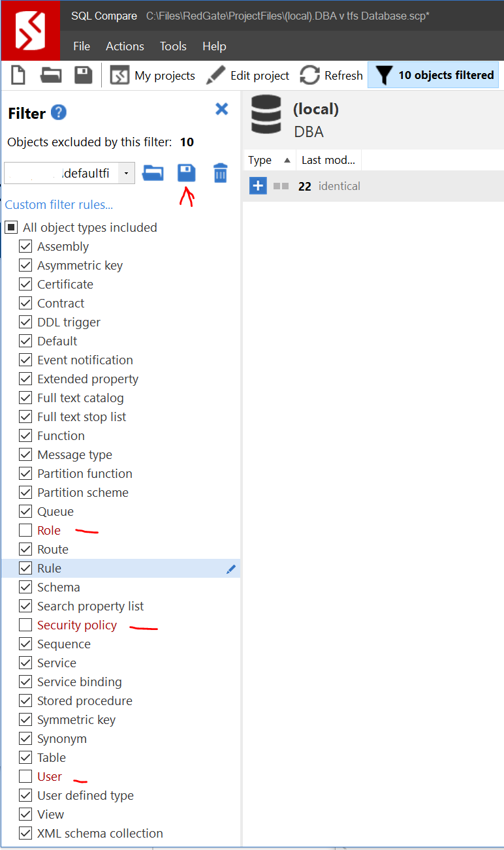Uncheck the Sequence checkbox

tap(25, 644)
